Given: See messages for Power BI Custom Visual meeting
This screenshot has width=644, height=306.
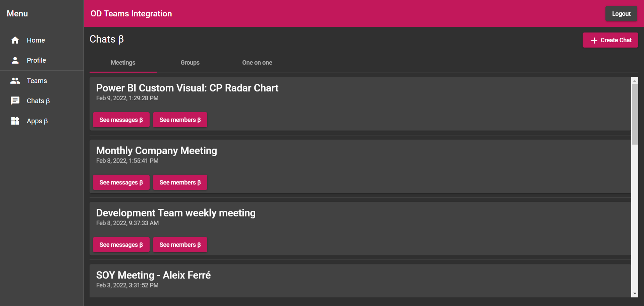Looking at the screenshot, I should pos(121,120).
